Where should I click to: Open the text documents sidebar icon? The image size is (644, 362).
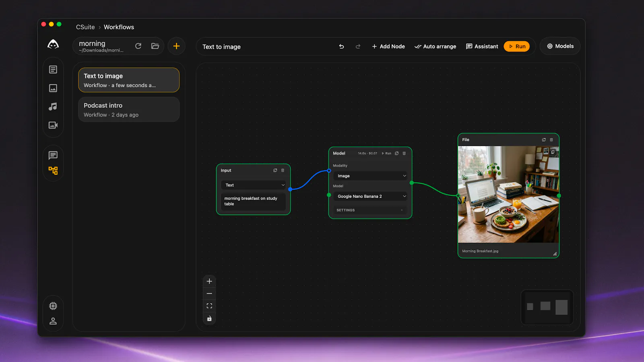(53, 70)
